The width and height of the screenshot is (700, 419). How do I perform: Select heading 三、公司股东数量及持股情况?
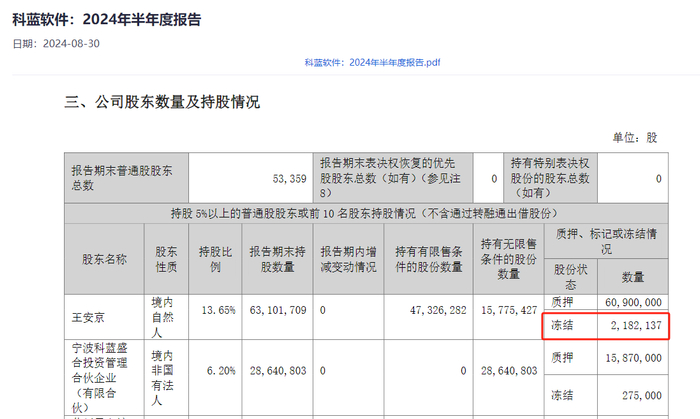tap(162, 102)
